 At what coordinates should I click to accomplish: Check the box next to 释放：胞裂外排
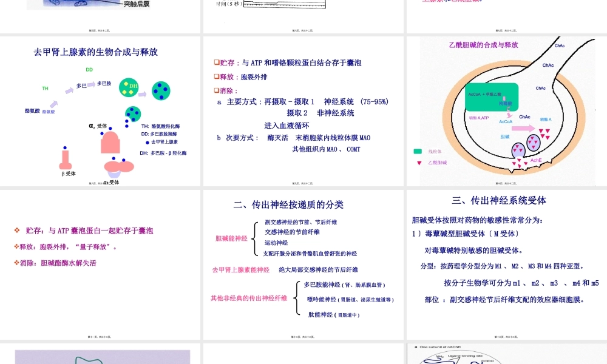(216, 77)
